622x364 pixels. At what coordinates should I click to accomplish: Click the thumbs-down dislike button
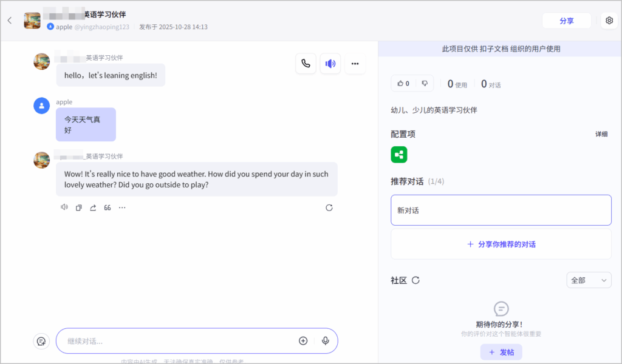425,84
